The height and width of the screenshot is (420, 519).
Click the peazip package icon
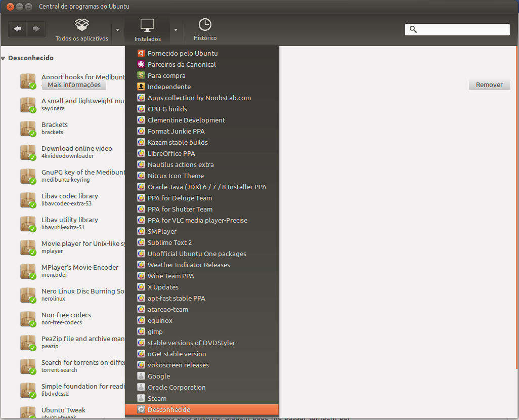[28, 343]
